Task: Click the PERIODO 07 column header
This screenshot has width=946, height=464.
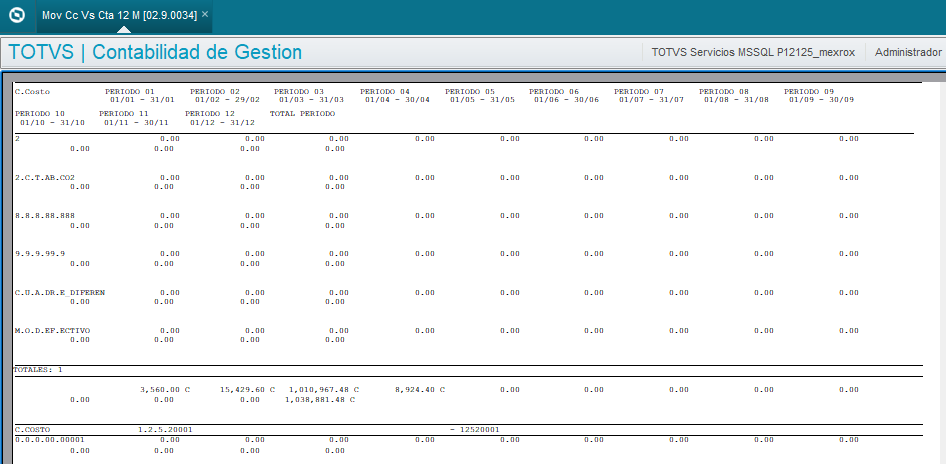Action: tap(639, 92)
